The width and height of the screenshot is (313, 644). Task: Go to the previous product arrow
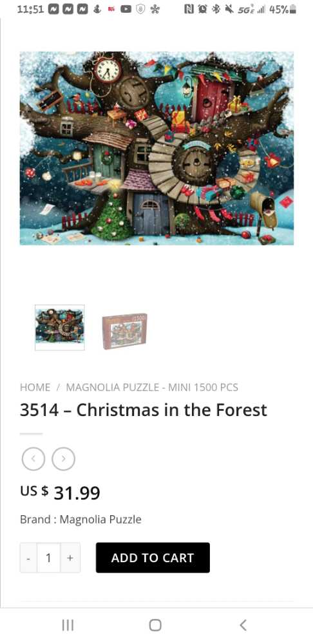pyautogui.click(x=33, y=459)
